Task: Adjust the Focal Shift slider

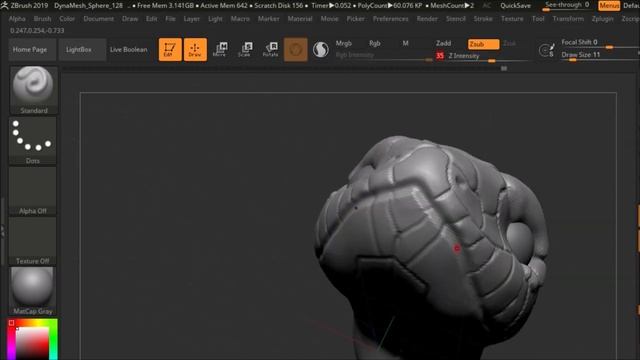Action: coord(599,43)
